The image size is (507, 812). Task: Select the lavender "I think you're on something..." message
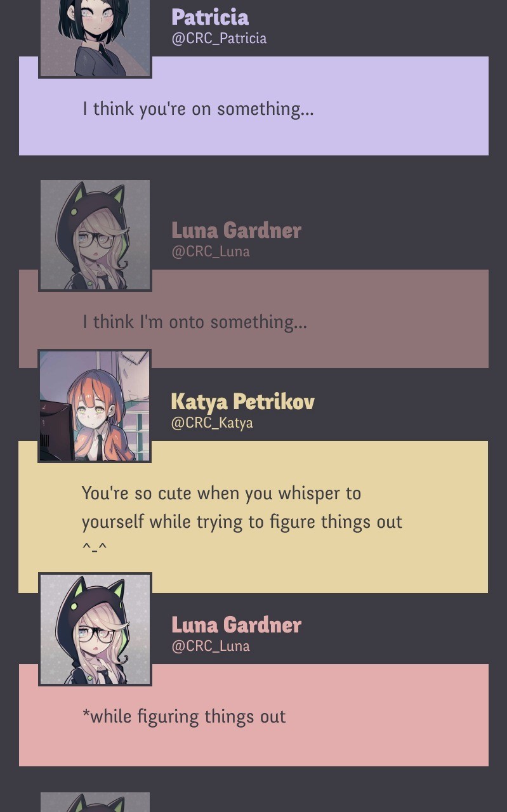[254, 106]
